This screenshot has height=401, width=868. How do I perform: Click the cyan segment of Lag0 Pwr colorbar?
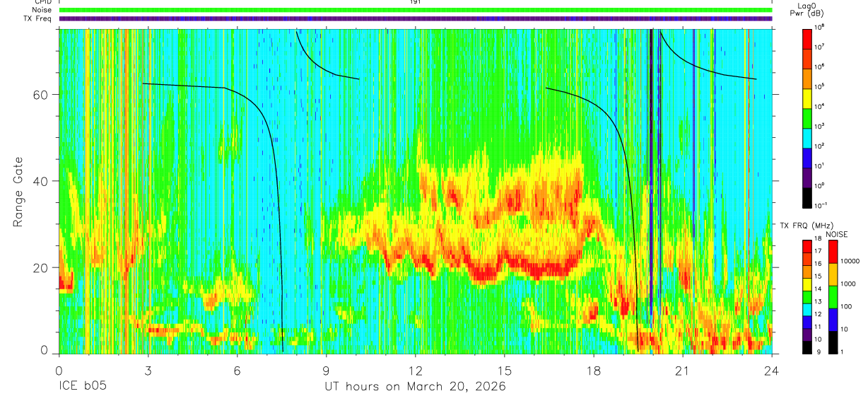click(808, 136)
